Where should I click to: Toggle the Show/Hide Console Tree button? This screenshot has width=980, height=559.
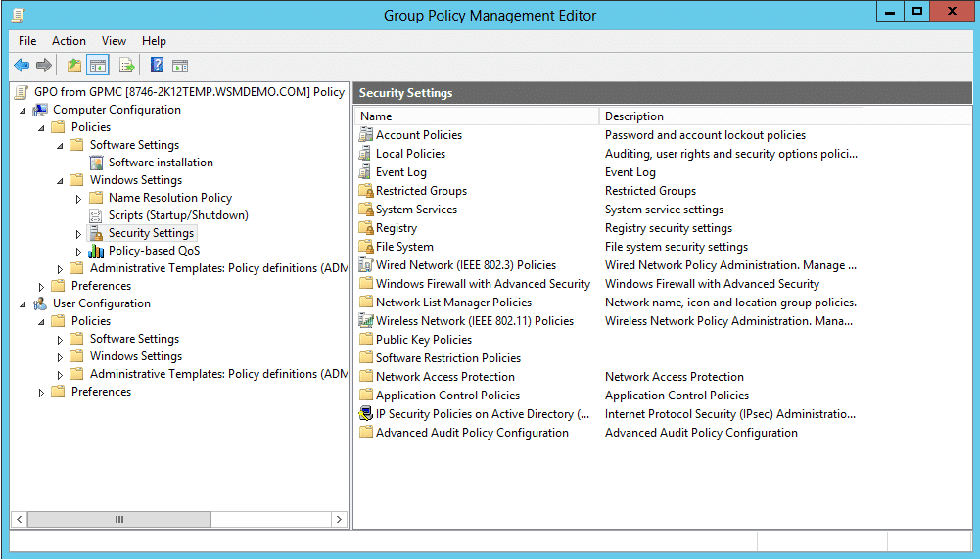click(97, 66)
